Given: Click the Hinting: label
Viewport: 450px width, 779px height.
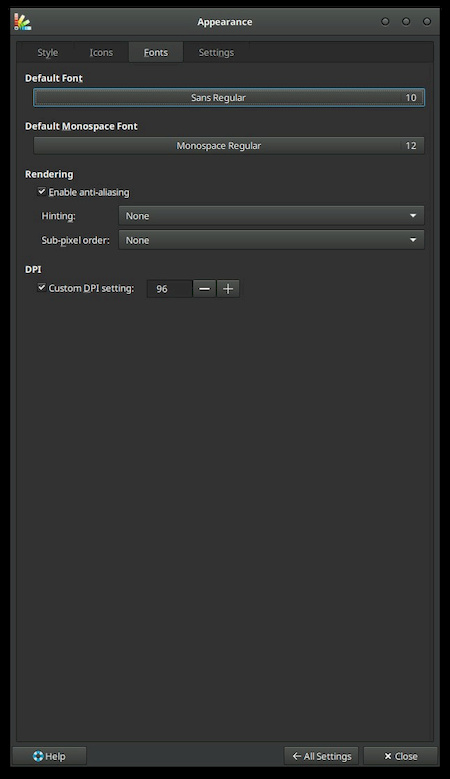Looking at the screenshot, I should (x=58, y=216).
